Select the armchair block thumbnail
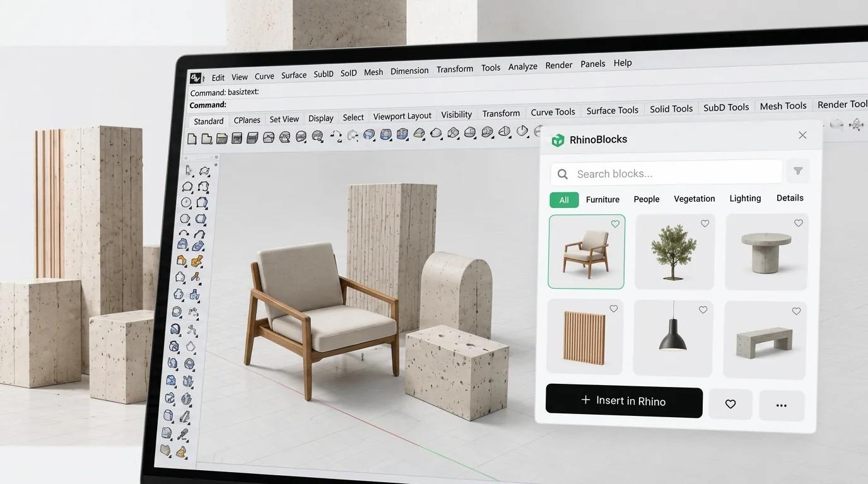868x484 pixels. click(x=587, y=251)
